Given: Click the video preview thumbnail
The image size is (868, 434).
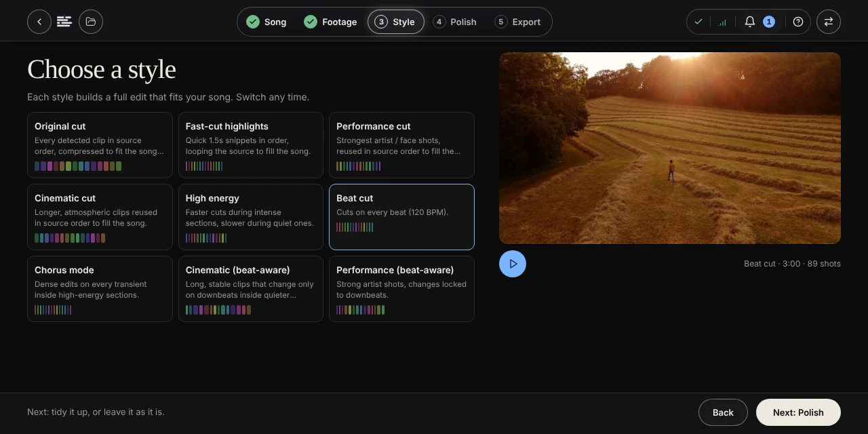Looking at the screenshot, I should (670, 148).
